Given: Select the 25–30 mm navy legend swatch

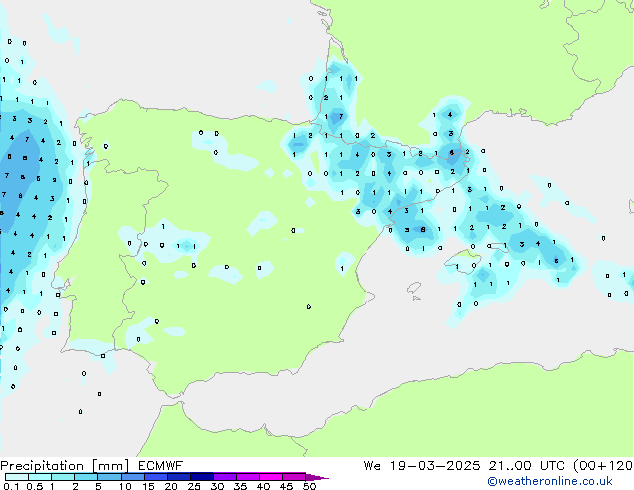Looking at the screenshot, I should [x=202, y=477].
